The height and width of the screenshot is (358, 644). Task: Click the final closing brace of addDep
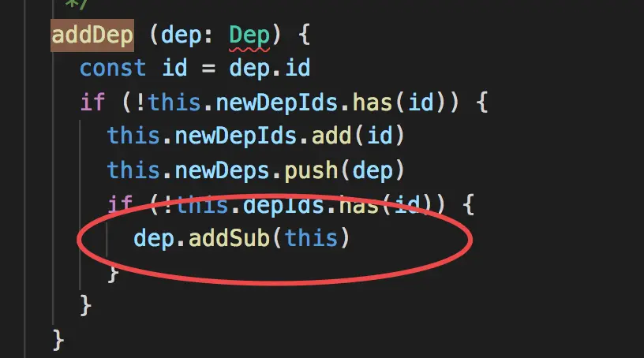point(58,340)
